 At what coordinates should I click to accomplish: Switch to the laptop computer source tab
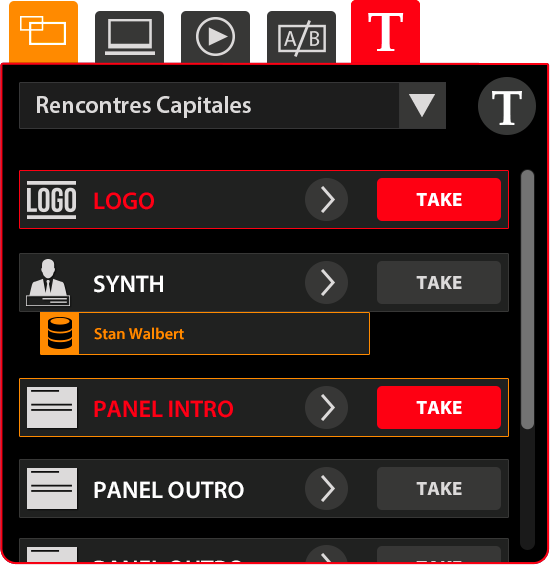tap(129, 37)
